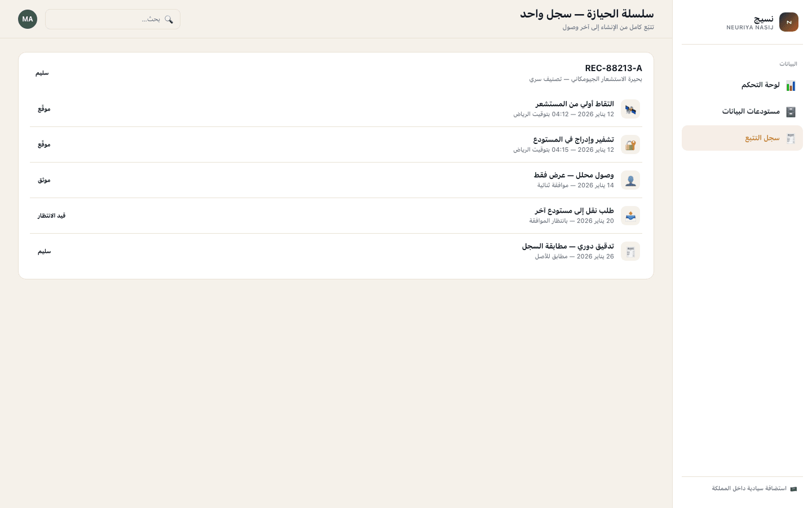
Task: Open تشفير وإدراج في المستودع entry
Action: (x=336, y=144)
